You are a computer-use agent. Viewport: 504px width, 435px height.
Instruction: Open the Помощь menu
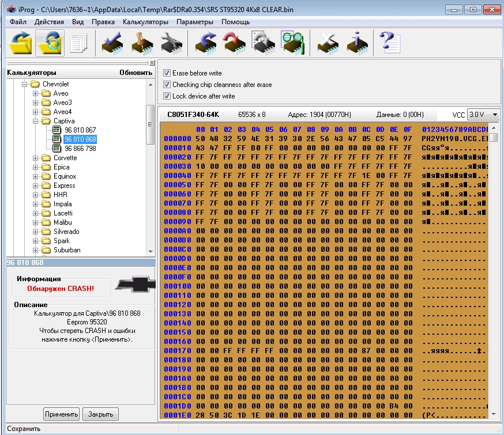click(235, 22)
